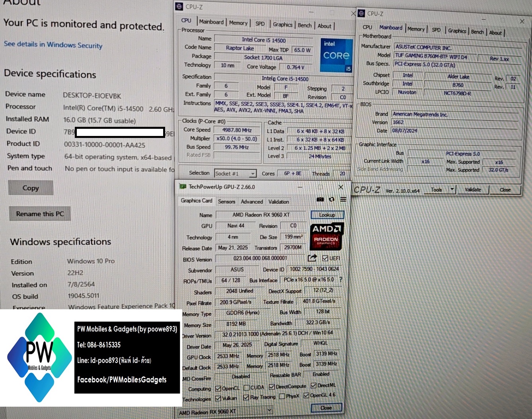Toggle the Vulkan checkbox

tap(218, 398)
